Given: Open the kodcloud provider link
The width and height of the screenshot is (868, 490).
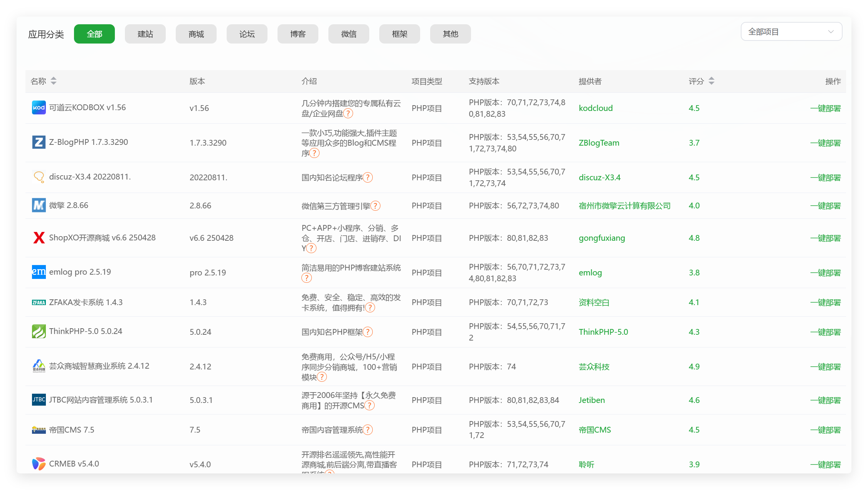Looking at the screenshot, I should pos(595,108).
